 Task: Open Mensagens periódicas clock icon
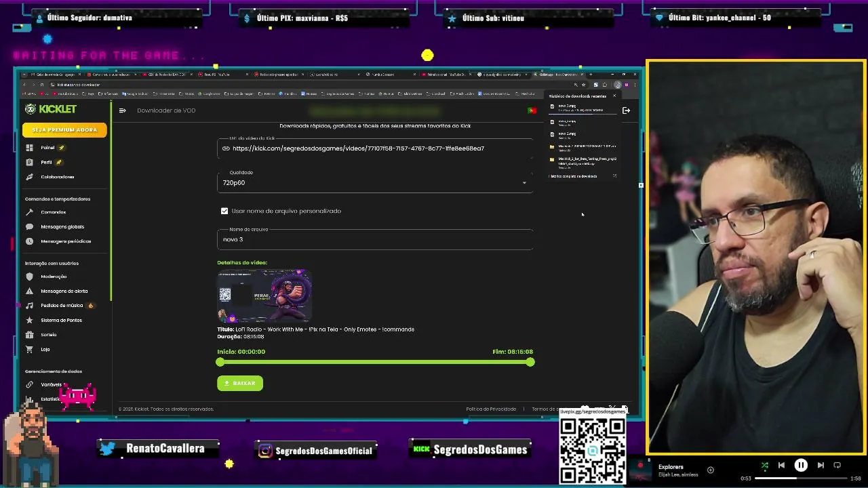tap(29, 241)
